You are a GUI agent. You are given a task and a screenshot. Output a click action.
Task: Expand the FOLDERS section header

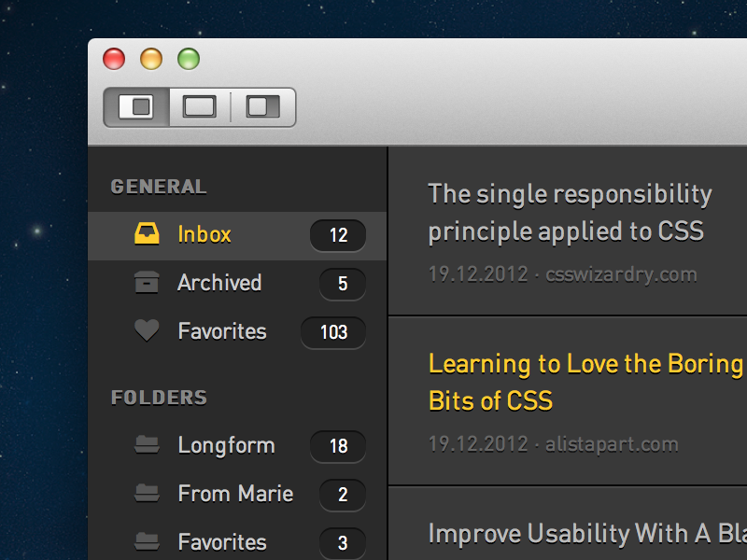[158, 397]
